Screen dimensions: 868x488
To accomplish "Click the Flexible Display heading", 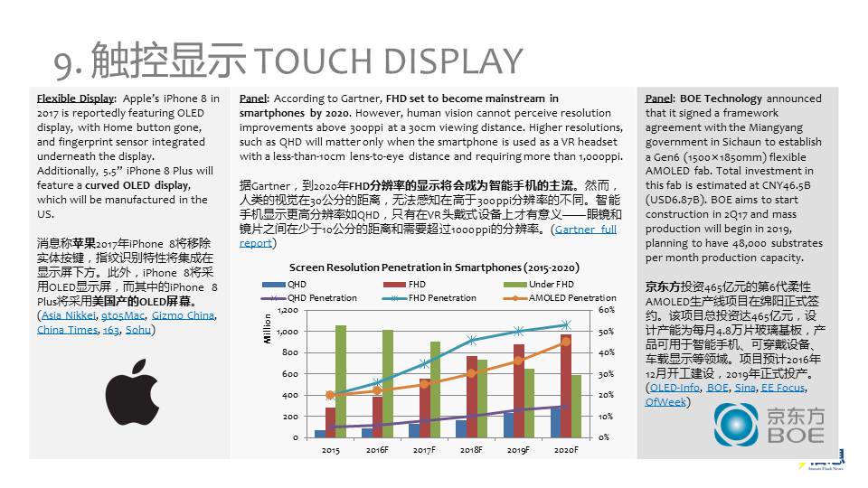I will coord(76,99).
